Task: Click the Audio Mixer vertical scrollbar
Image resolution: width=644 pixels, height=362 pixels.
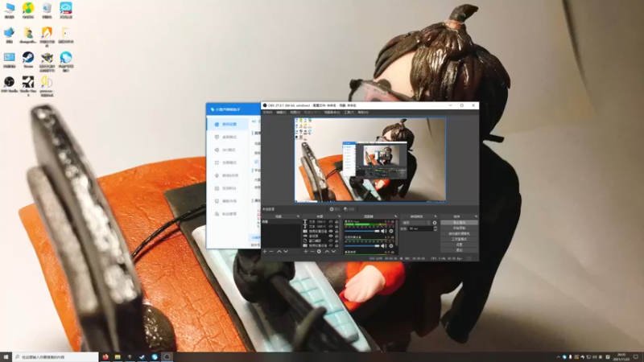Action: [397, 232]
